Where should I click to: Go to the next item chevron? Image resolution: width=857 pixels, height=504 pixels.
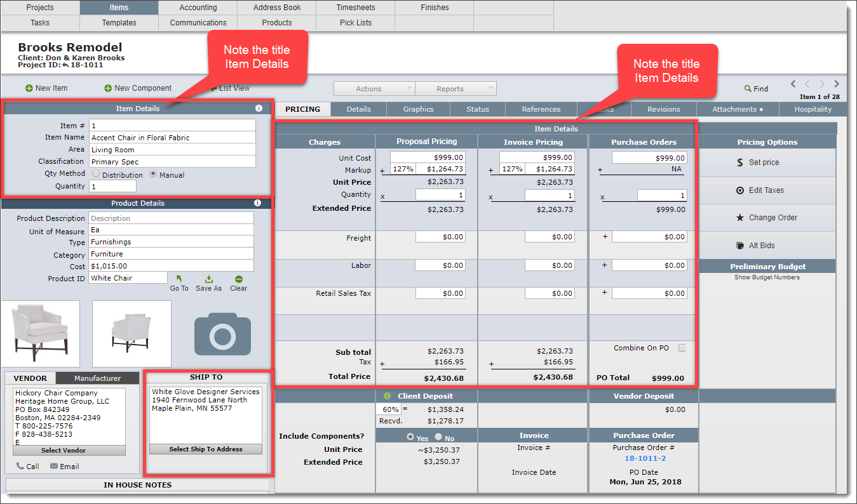point(823,84)
